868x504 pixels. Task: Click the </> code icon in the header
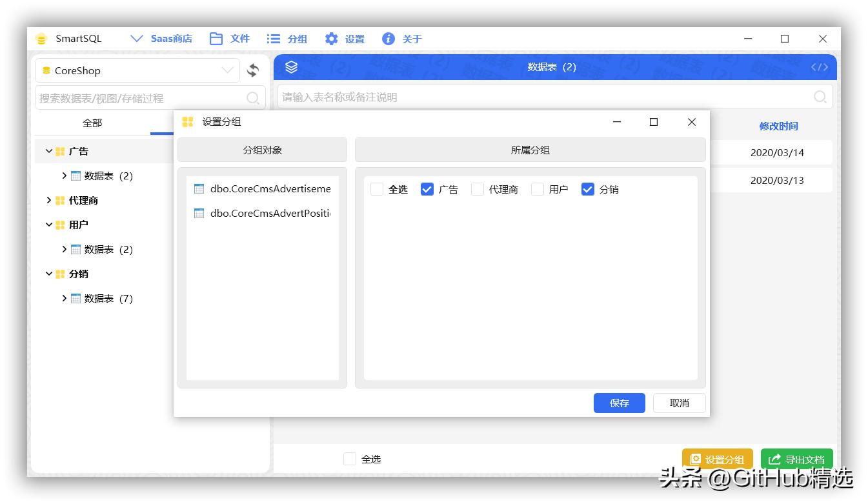click(819, 66)
